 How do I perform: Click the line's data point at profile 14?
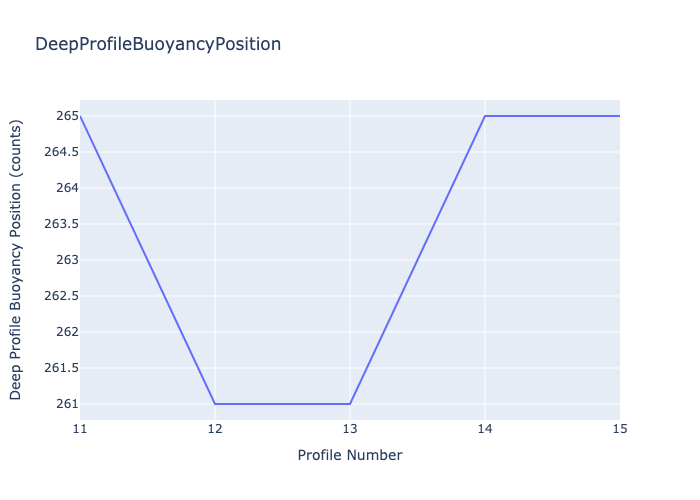[485, 116]
